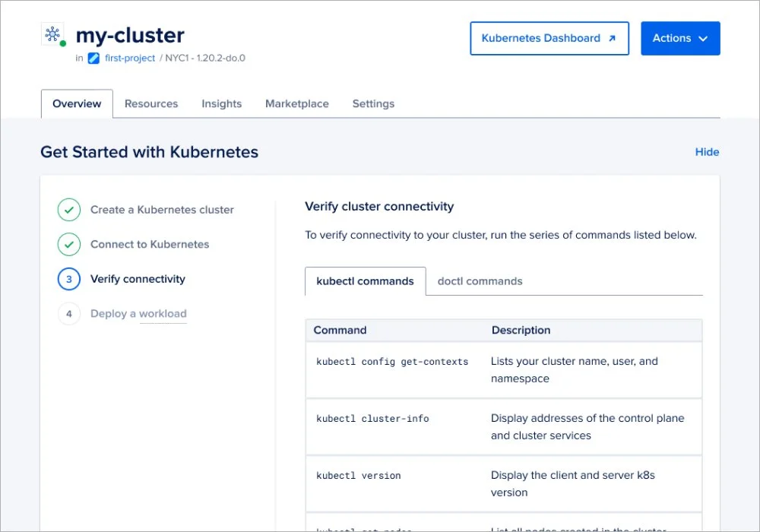Click the kubectl cluster-info command
The image size is (760, 532).
click(x=372, y=419)
